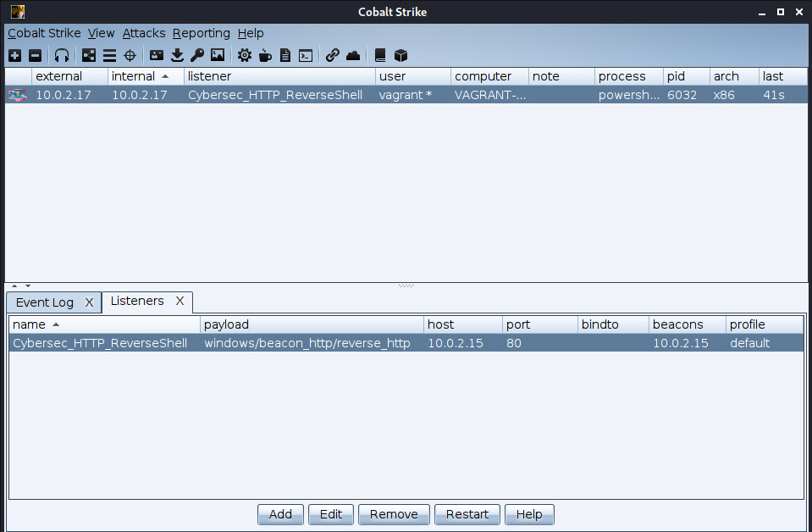The image size is (812, 532).
Task: Sort listeners by port column header
Action: tap(540, 324)
